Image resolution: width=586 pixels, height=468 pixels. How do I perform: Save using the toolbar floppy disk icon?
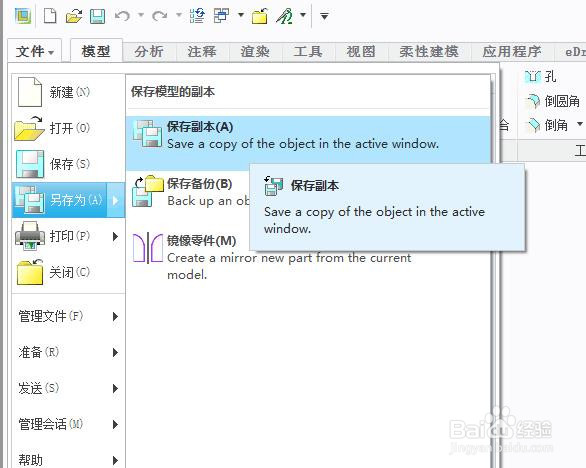click(x=98, y=16)
